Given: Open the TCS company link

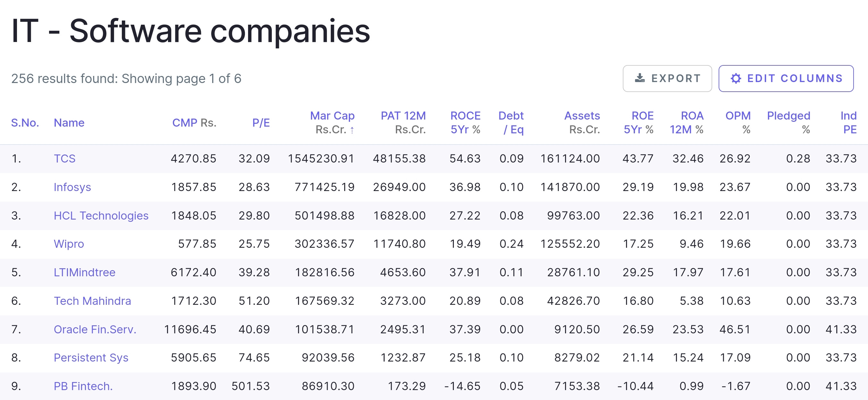Looking at the screenshot, I should click(x=65, y=158).
